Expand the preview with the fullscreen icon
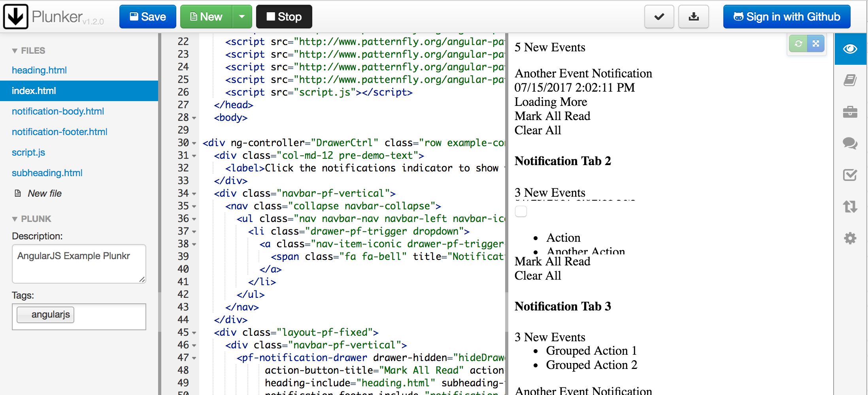Viewport: 868px width, 395px height. (x=816, y=43)
